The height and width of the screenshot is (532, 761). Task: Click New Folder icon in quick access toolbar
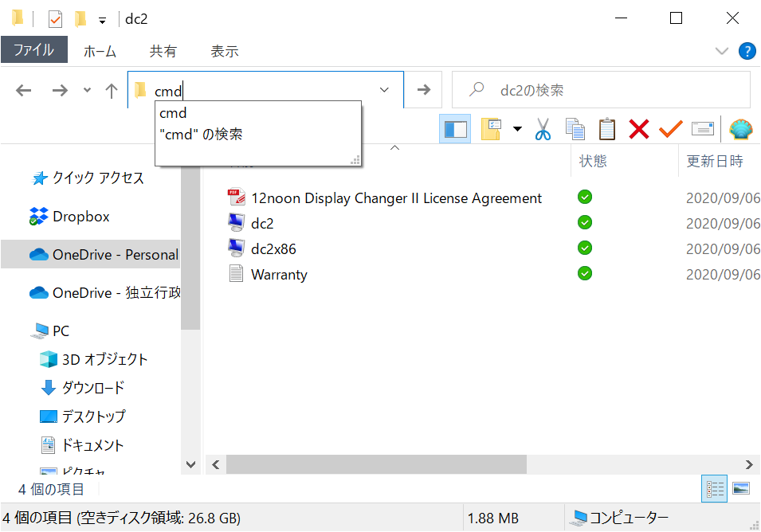80,19
